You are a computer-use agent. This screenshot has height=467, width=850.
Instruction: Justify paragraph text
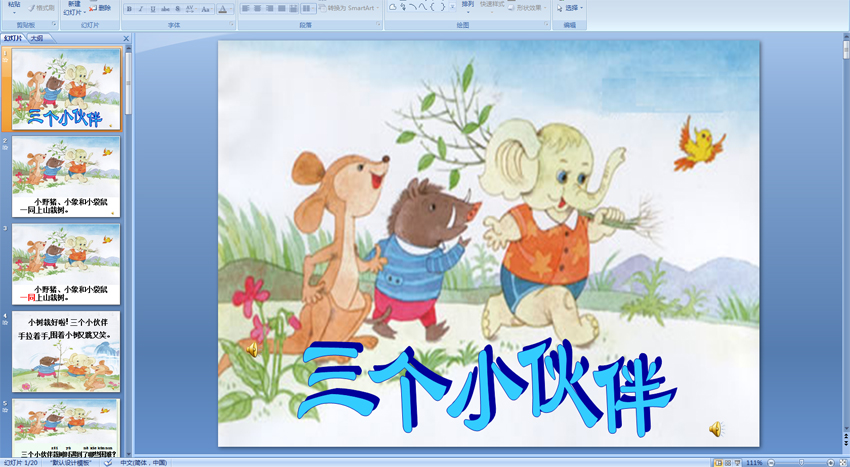click(x=281, y=9)
